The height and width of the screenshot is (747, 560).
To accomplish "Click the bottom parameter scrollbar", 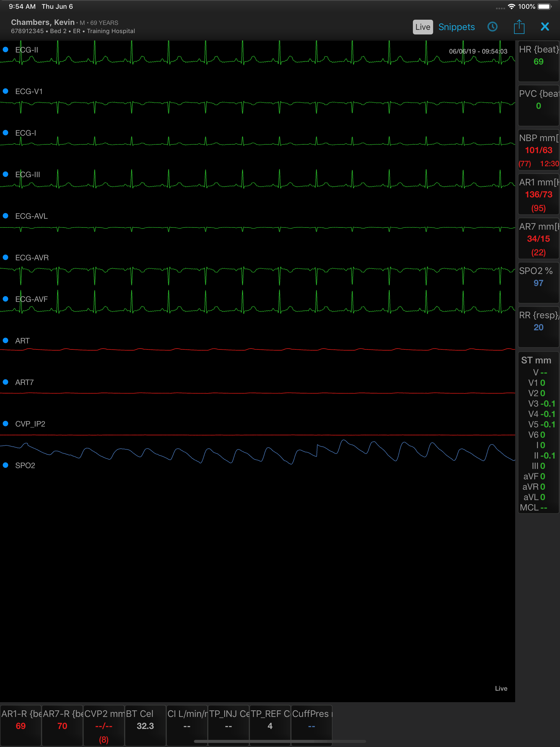I will [x=280, y=742].
